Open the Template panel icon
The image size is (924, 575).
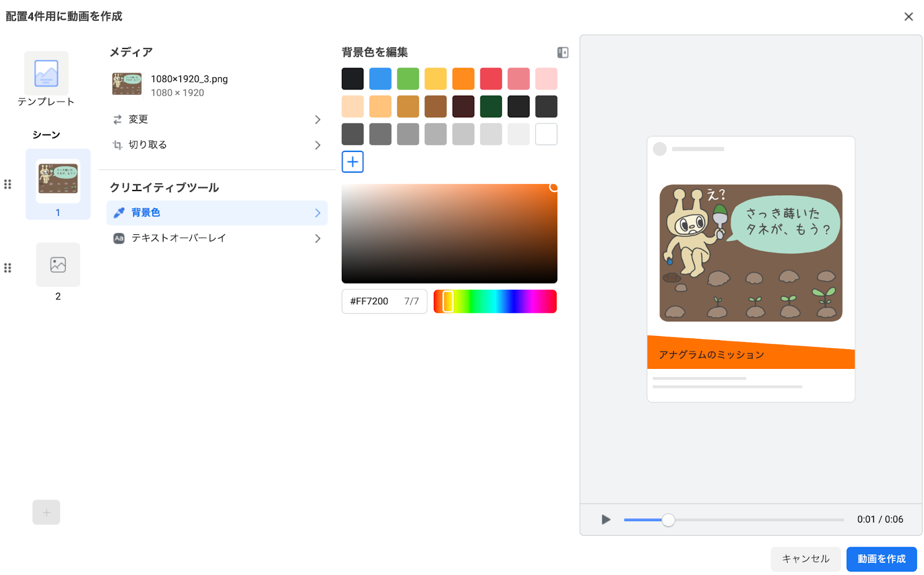[46, 73]
